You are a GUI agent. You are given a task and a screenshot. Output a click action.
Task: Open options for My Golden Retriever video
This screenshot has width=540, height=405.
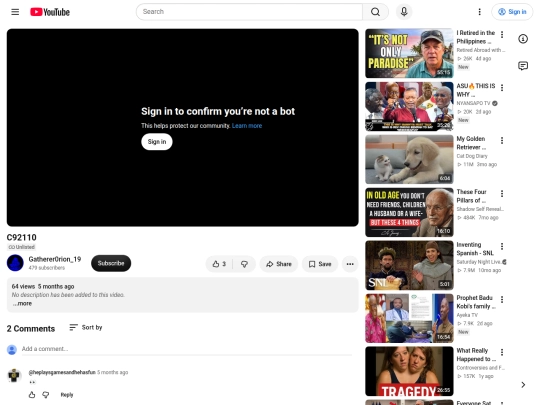point(502,141)
